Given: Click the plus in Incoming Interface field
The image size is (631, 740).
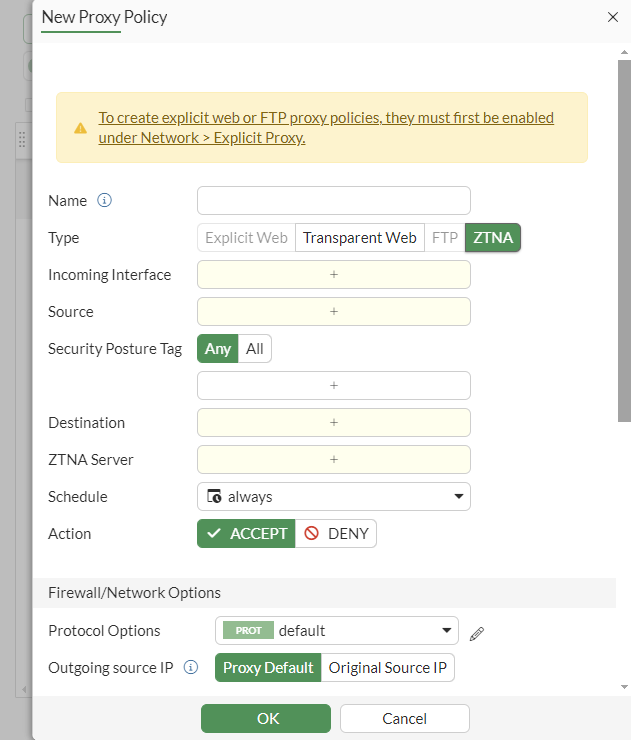Looking at the screenshot, I should (x=334, y=275).
